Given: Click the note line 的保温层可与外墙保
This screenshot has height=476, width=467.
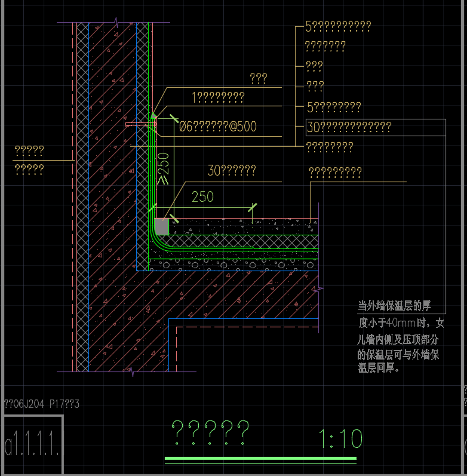Looking at the screenshot, I should click(x=398, y=355).
